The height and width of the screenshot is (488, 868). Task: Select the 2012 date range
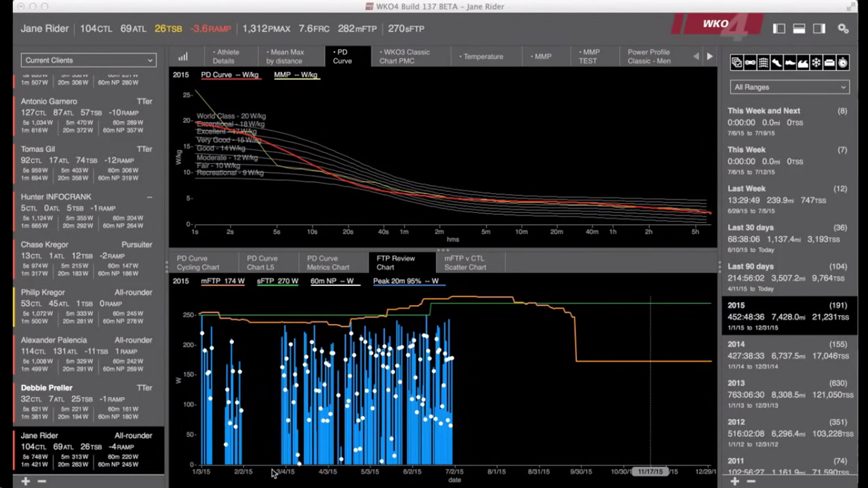tap(788, 433)
